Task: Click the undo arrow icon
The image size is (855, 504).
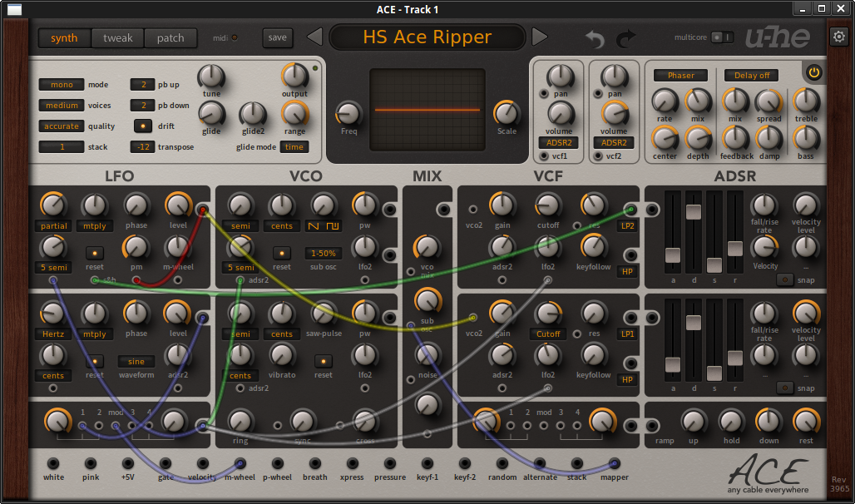Action: (x=595, y=39)
